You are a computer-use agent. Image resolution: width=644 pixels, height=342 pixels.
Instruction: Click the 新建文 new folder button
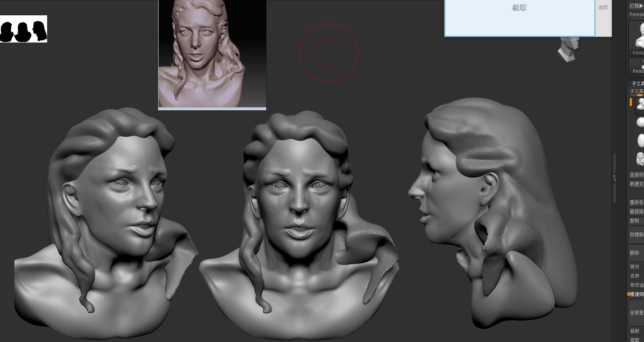636,184
